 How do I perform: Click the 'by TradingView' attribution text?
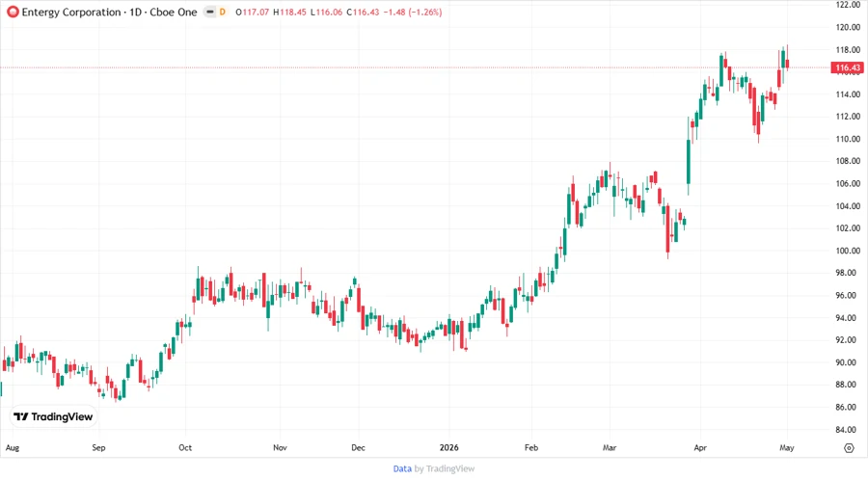pyautogui.click(x=445, y=469)
